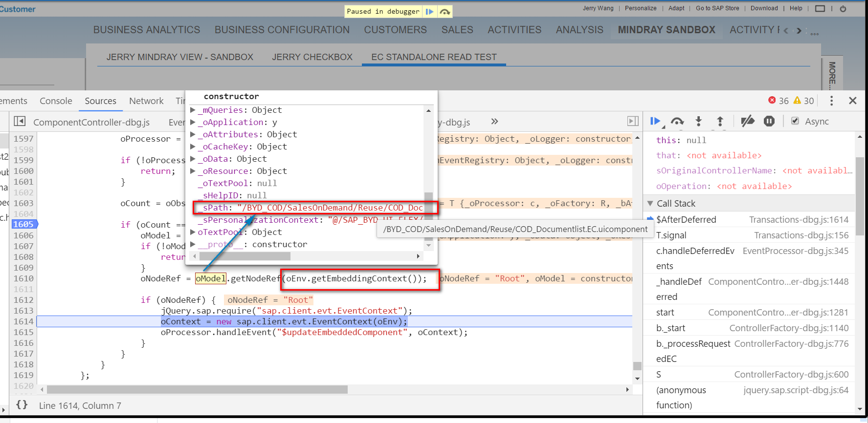The height and width of the screenshot is (423, 868).
Task: Open BUSINESS ANALYTICS work center
Action: click(x=147, y=30)
